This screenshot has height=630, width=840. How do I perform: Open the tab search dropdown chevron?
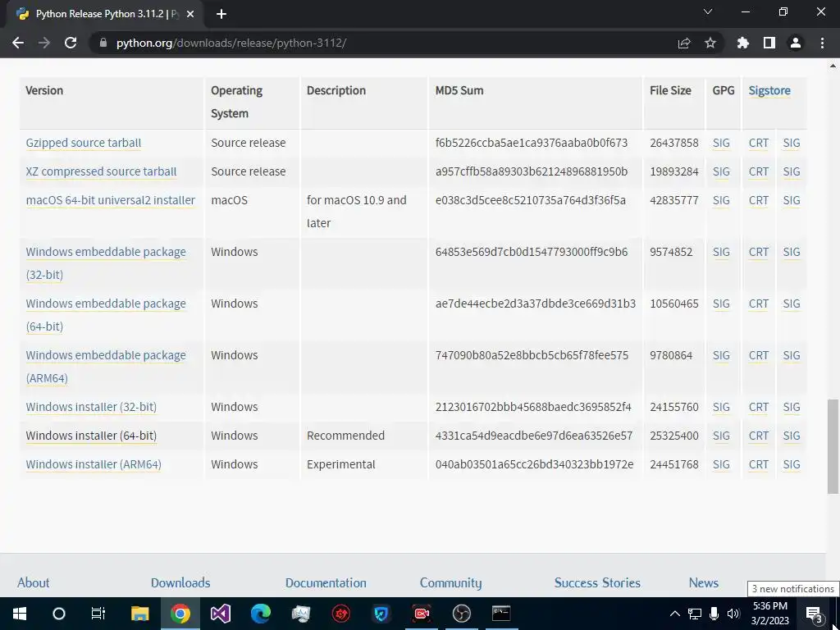pyautogui.click(x=708, y=11)
